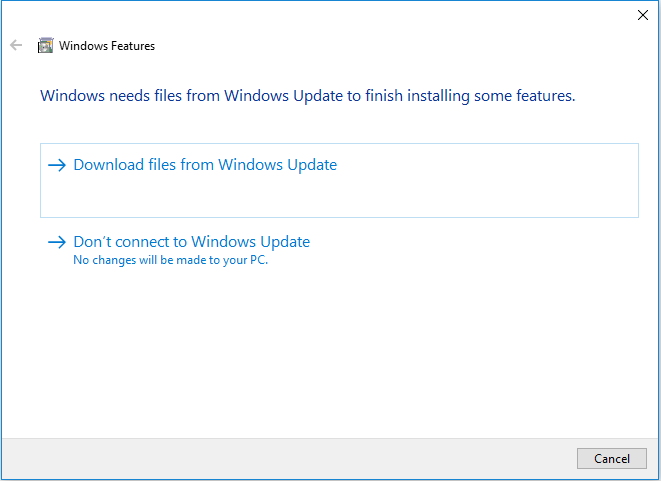The height and width of the screenshot is (481, 661).
Task: Click the Windows Features title icon
Action: pos(46,45)
